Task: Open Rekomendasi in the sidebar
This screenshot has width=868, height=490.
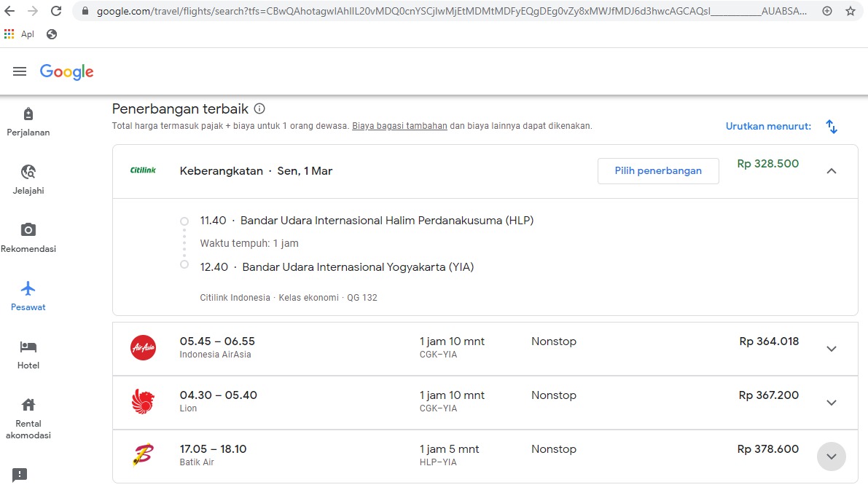Action: (28, 238)
